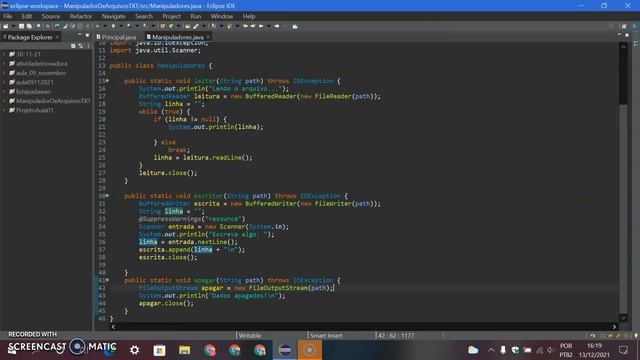Click the Writable status bar entry
Viewport: 640px width, 360px height.
coord(250,336)
